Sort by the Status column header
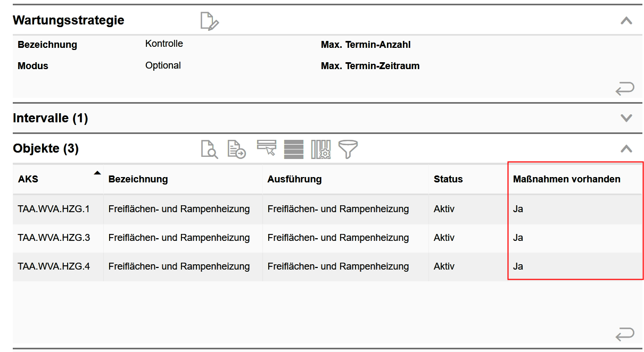Viewport: 644px width, 352px height. point(448,179)
